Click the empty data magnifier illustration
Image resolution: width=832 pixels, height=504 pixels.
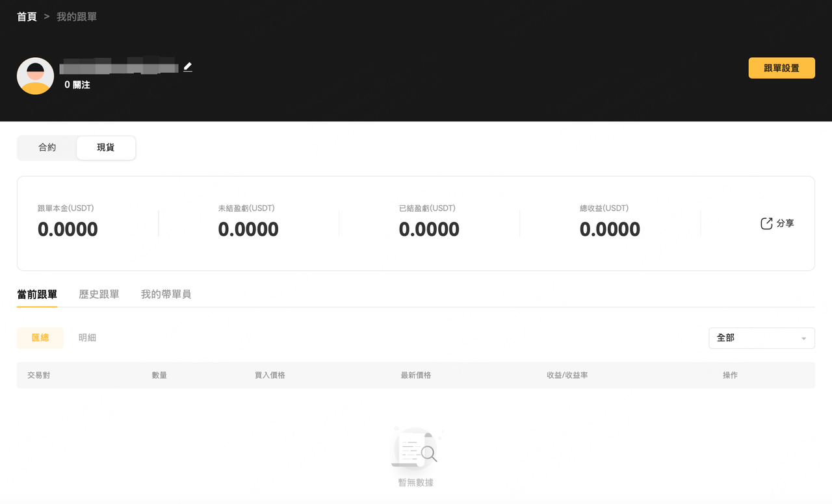click(416, 448)
